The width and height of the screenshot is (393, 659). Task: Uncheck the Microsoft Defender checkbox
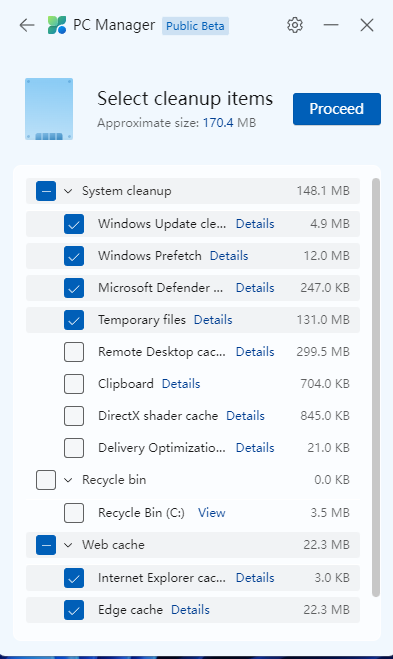[x=74, y=288]
